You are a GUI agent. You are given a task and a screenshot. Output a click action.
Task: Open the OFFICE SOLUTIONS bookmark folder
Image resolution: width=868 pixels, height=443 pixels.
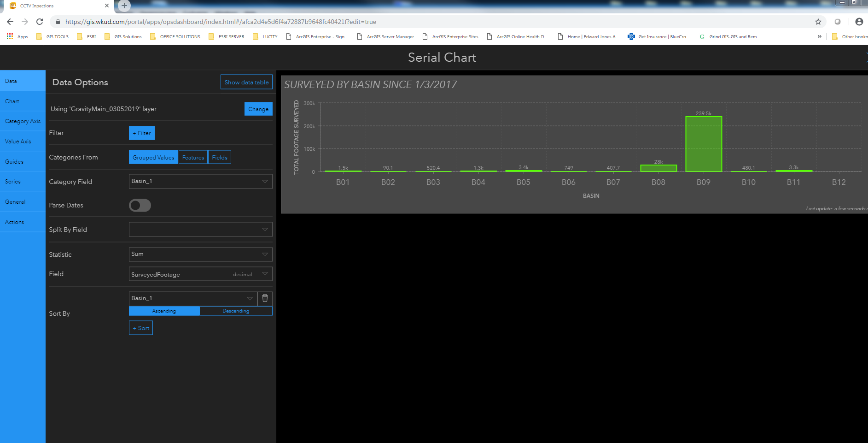tap(175, 36)
